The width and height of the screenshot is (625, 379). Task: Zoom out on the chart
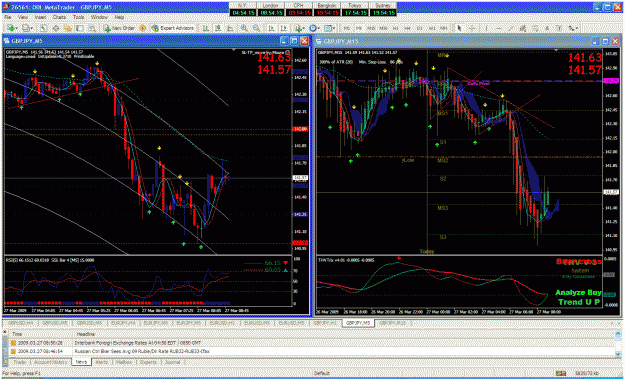(x=256, y=28)
